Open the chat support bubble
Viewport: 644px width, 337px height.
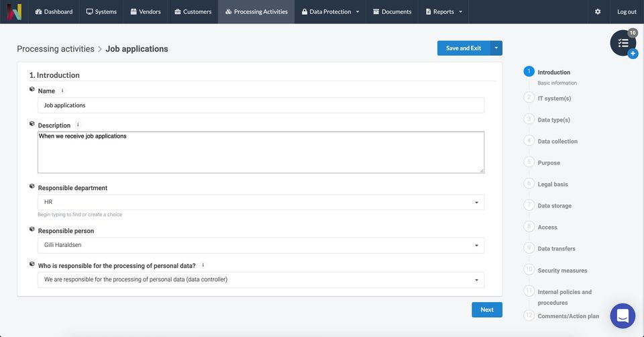[x=623, y=316]
